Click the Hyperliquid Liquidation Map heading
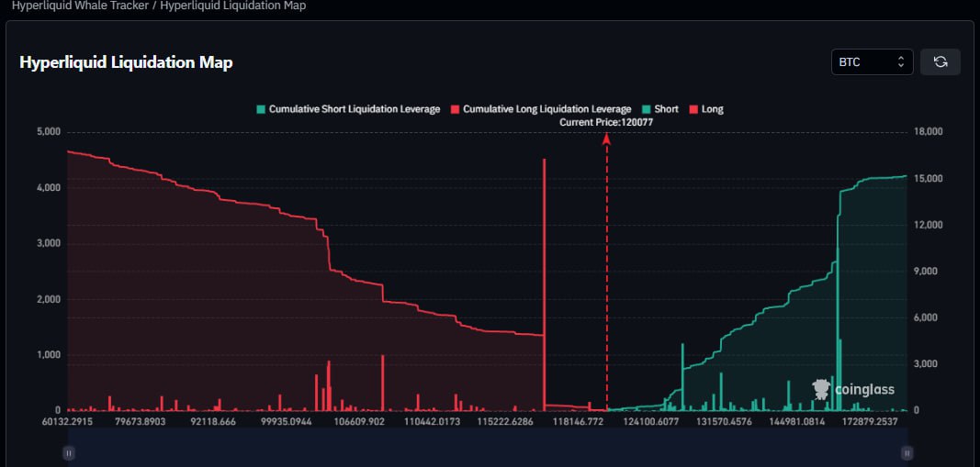980x467 pixels. 126,62
